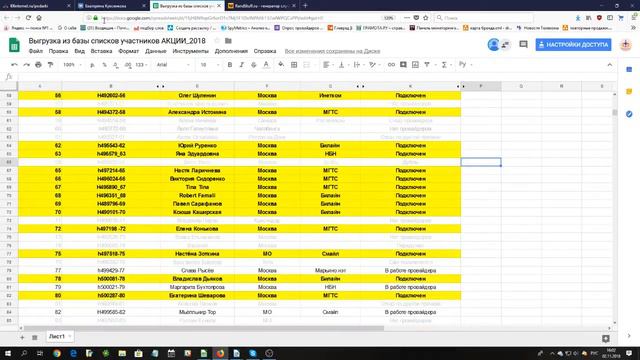Open the all sheets list
640x360 pixels.
[x=35, y=337]
